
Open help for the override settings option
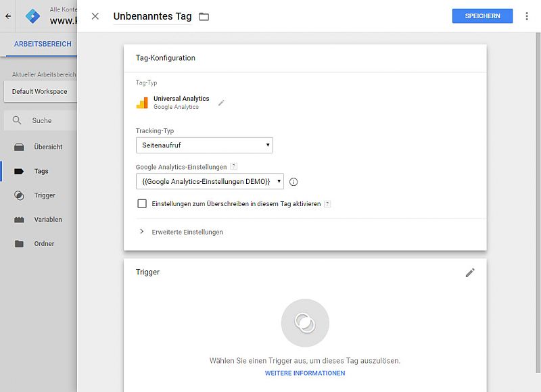click(x=327, y=203)
